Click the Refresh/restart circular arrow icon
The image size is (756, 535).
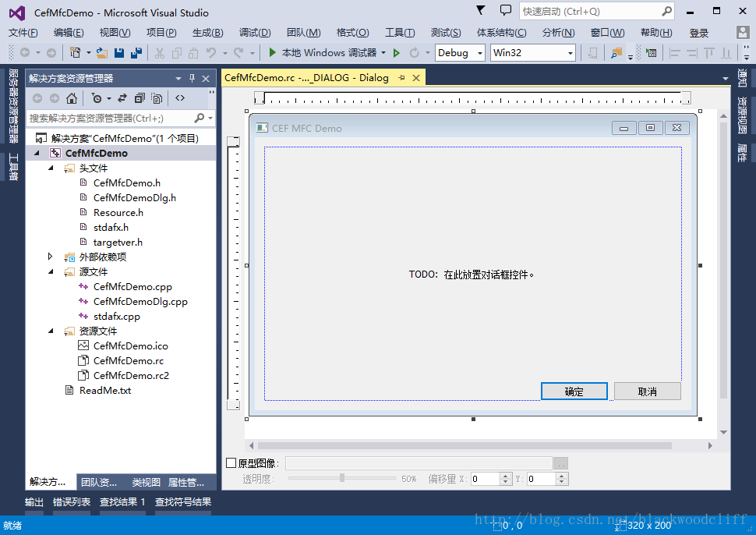pos(414,52)
